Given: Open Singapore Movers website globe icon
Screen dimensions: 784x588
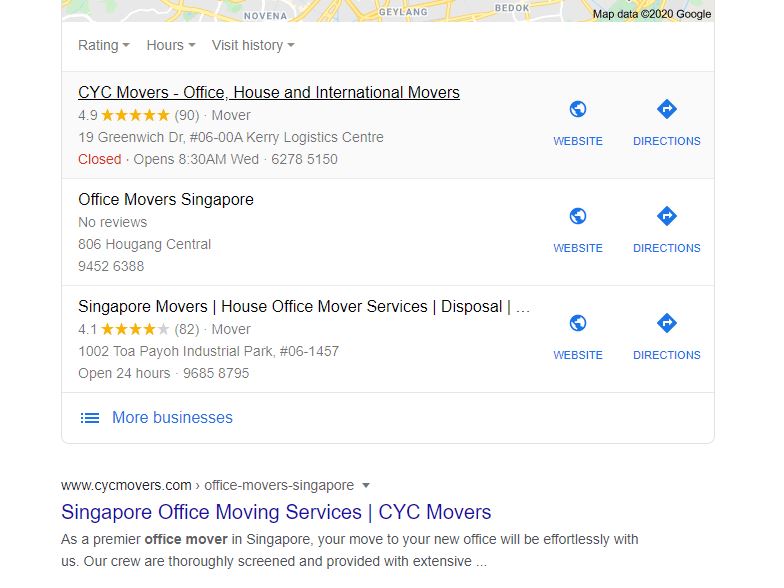Looking at the screenshot, I should coord(578,323).
